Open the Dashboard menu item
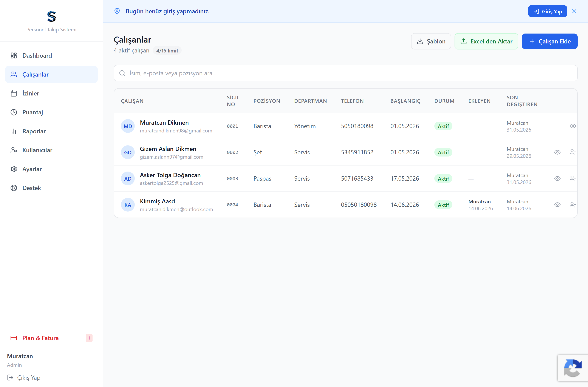 pos(51,55)
